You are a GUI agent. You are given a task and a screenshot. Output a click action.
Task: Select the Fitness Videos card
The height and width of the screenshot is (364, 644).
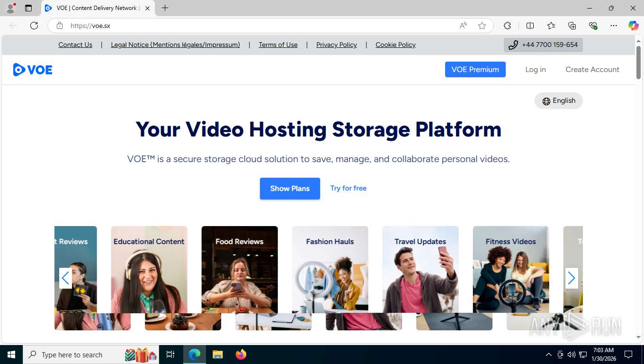pyautogui.click(x=510, y=269)
